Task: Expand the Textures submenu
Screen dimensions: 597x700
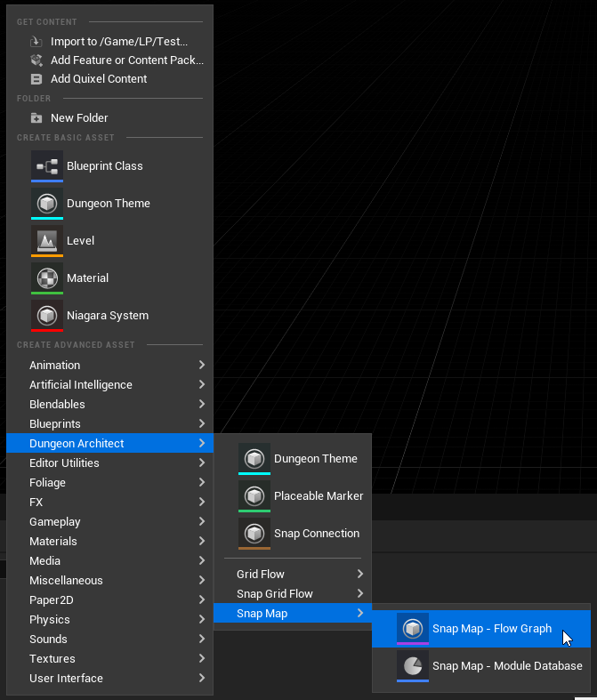Action: [109, 659]
